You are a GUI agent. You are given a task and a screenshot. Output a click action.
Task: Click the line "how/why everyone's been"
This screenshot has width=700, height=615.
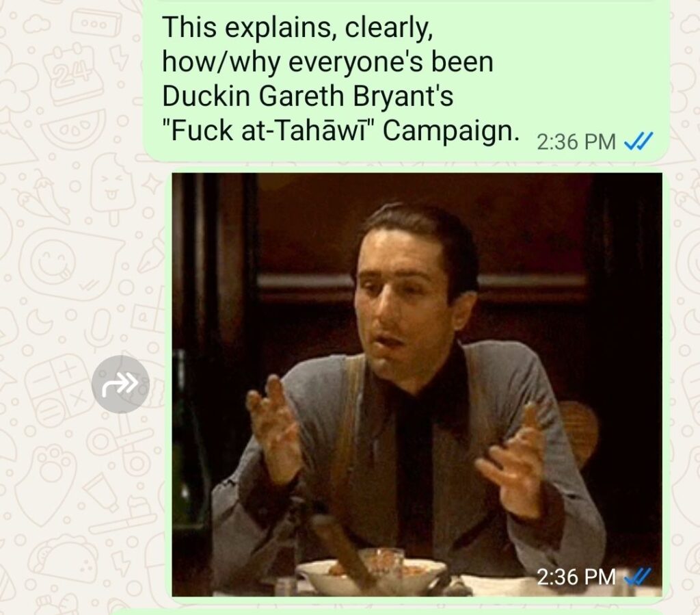click(327, 61)
